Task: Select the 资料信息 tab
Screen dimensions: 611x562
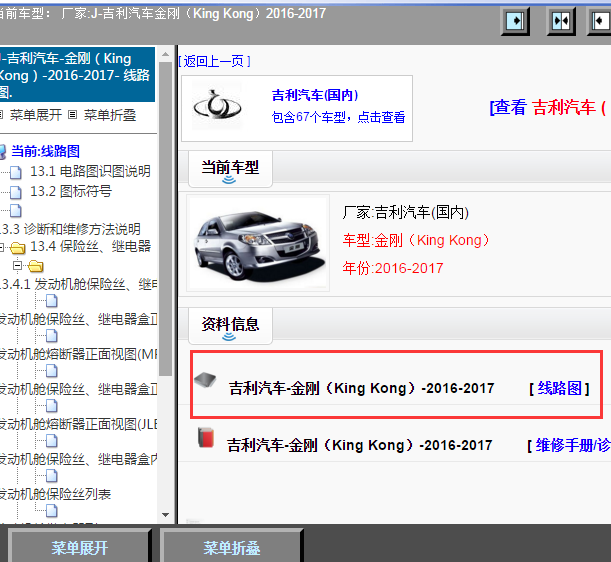Action: [x=230, y=326]
